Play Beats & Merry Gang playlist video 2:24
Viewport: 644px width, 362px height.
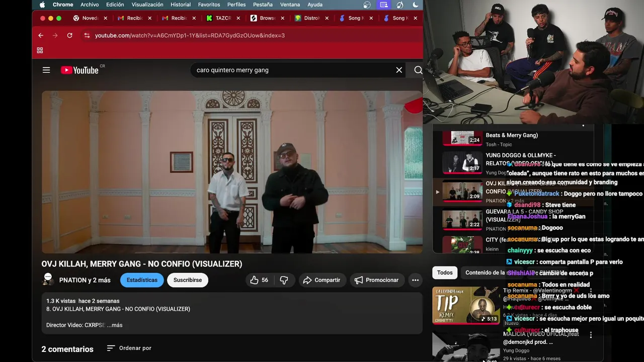462,138
